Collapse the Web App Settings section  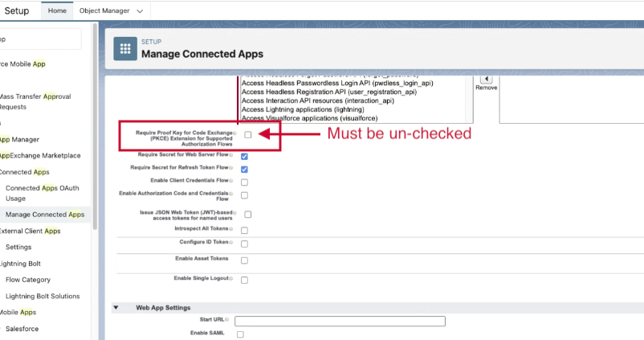[x=116, y=308]
